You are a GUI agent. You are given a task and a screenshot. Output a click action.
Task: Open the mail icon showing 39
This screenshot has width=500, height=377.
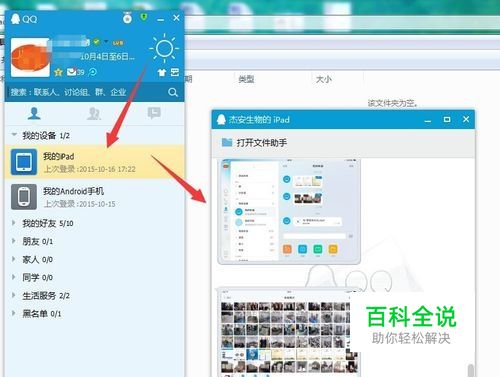point(75,72)
